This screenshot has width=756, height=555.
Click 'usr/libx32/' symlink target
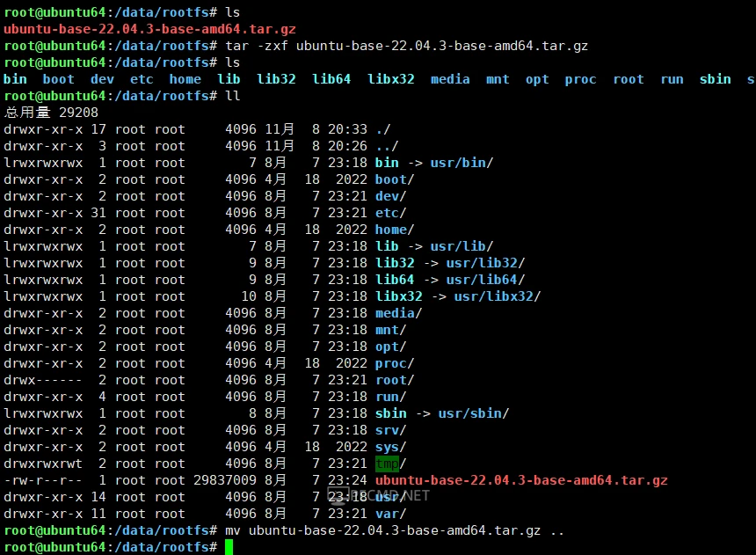(498, 296)
